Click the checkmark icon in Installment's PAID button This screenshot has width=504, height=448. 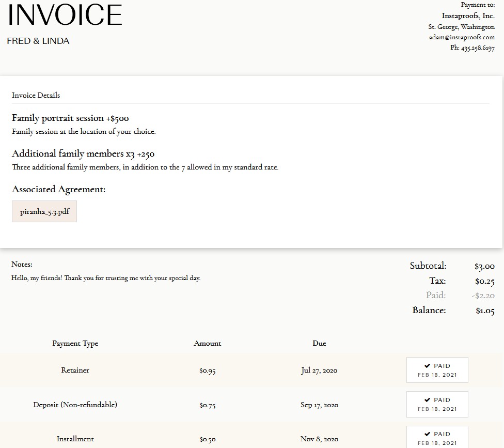(427, 434)
